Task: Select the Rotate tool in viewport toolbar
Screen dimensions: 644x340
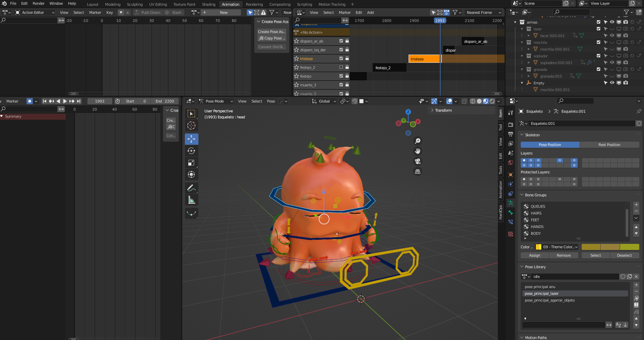Action: [x=191, y=151]
